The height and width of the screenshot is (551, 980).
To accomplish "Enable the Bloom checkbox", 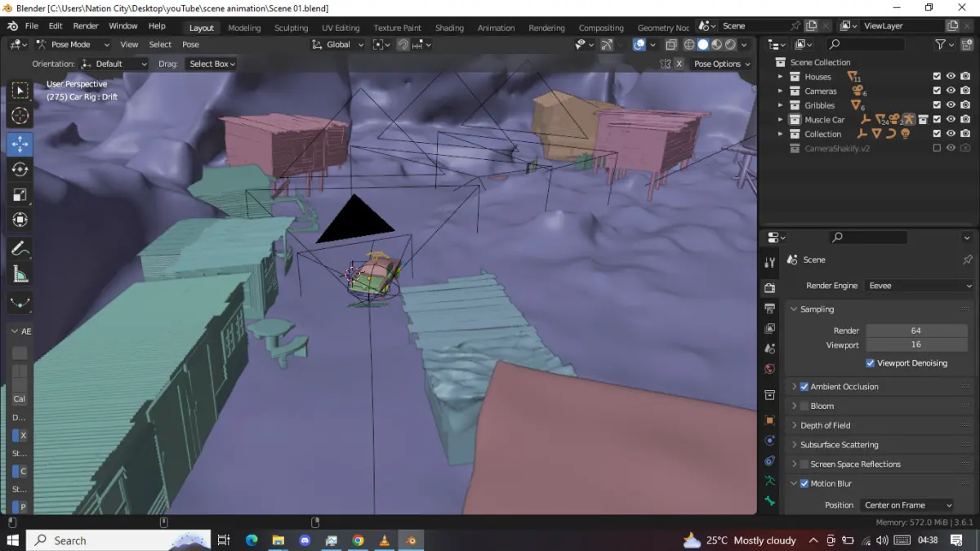I will [x=804, y=406].
